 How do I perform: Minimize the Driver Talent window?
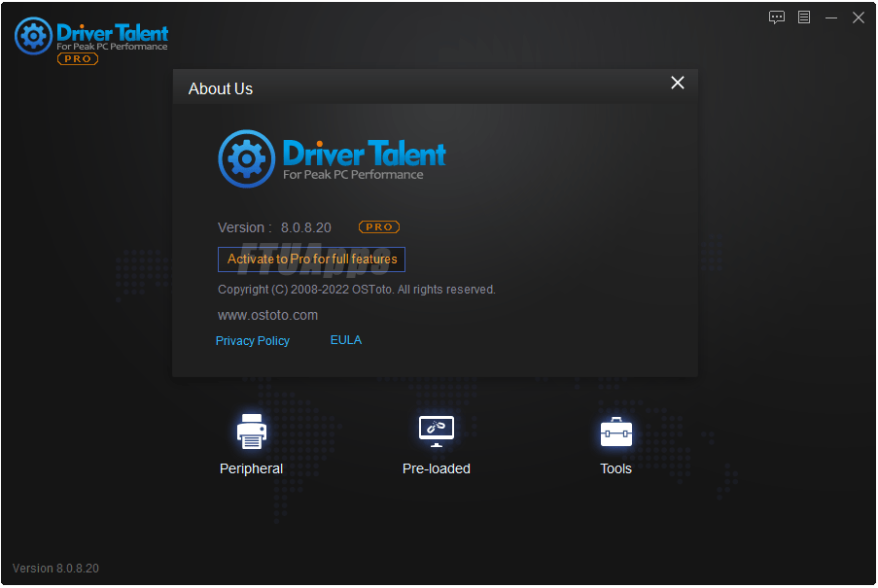[831, 17]
